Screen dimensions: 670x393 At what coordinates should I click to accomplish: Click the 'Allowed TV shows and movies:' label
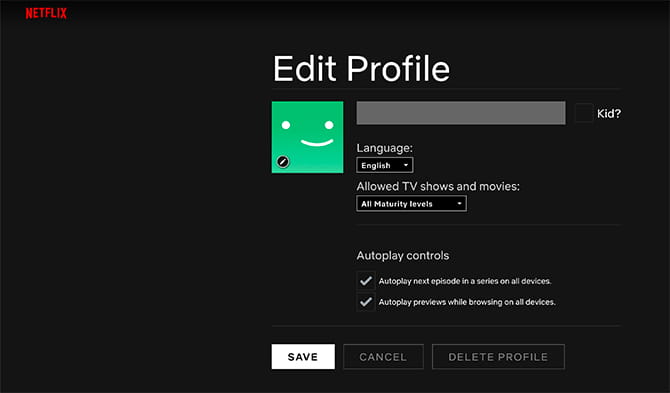438,187
